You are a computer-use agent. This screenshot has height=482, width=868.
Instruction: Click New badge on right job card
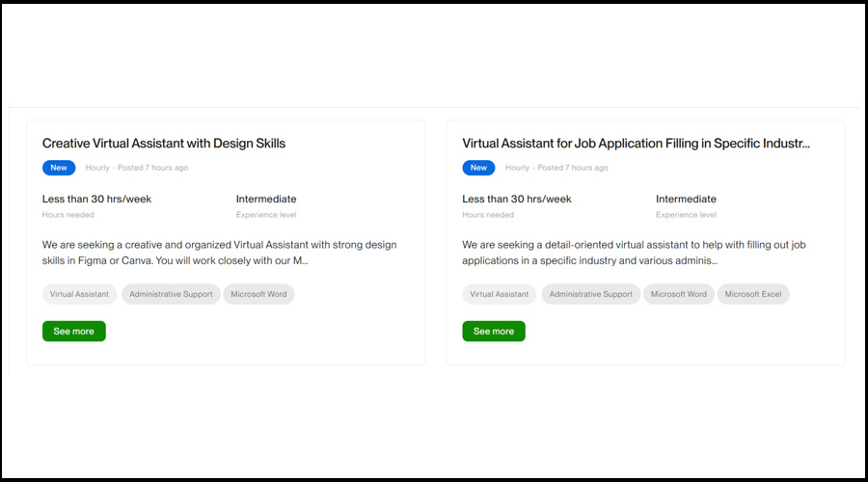point(478,168)
